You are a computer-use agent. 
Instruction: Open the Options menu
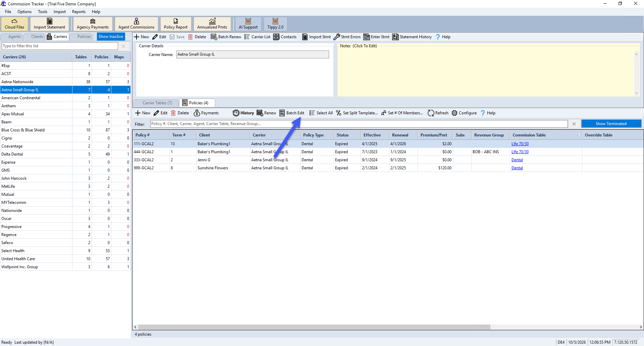pyautogui.click(x=24, y=12)
